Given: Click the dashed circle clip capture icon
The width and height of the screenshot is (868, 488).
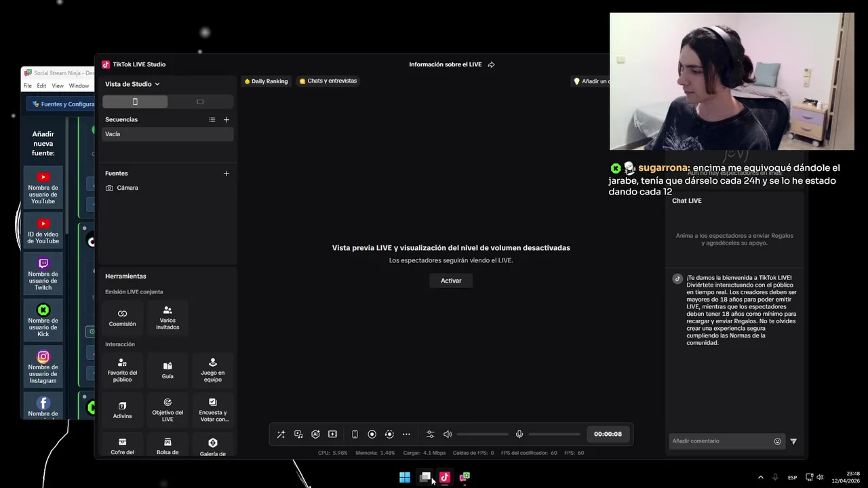Looking at the screenshot, I should (x=389, y=434).
